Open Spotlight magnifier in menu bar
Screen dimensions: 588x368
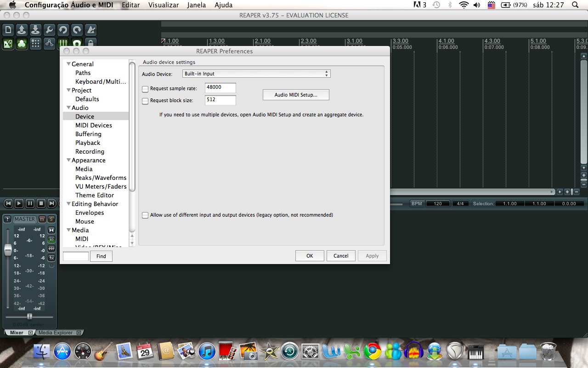[x=575, y=5]
